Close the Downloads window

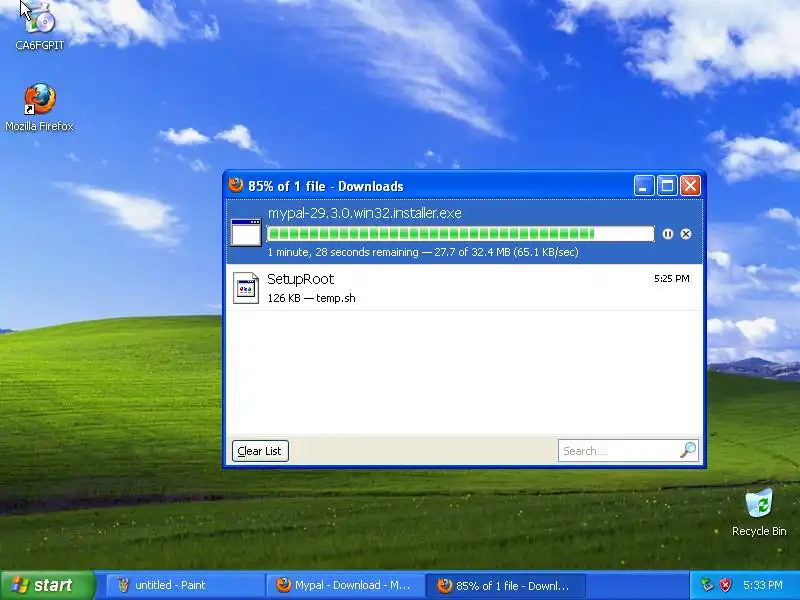pos(690,186)
